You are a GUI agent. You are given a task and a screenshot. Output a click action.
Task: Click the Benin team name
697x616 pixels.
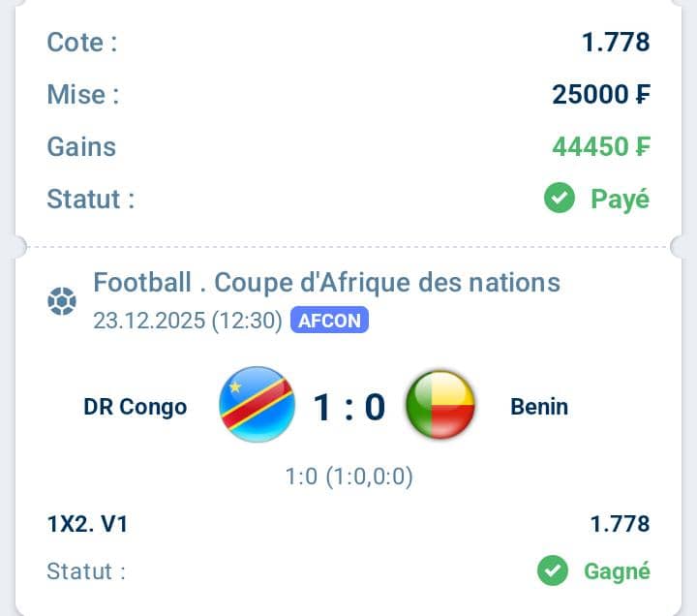click(x=539, y=407)
